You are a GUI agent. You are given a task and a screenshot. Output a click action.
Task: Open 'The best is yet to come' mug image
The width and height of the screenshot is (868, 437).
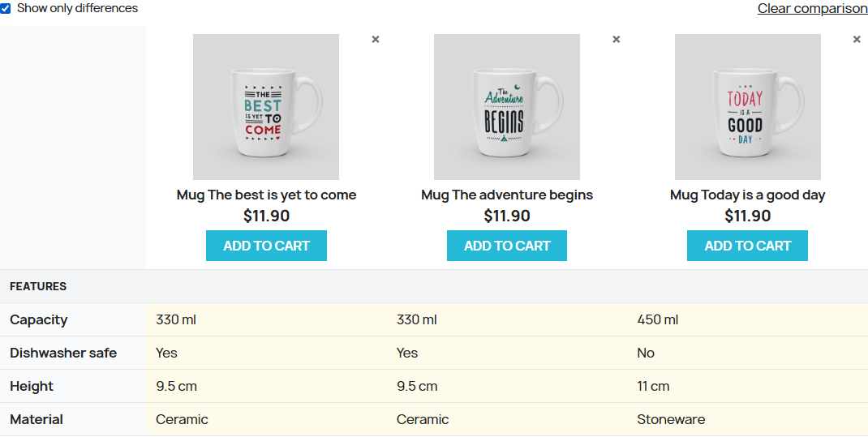pos(266,107)
